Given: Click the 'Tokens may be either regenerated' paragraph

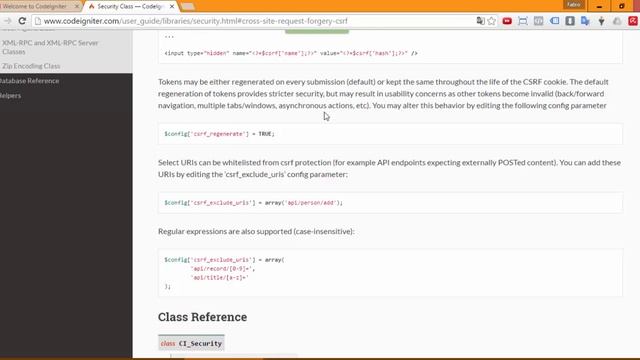Looking at the screenshot, I should pos(383,93).
